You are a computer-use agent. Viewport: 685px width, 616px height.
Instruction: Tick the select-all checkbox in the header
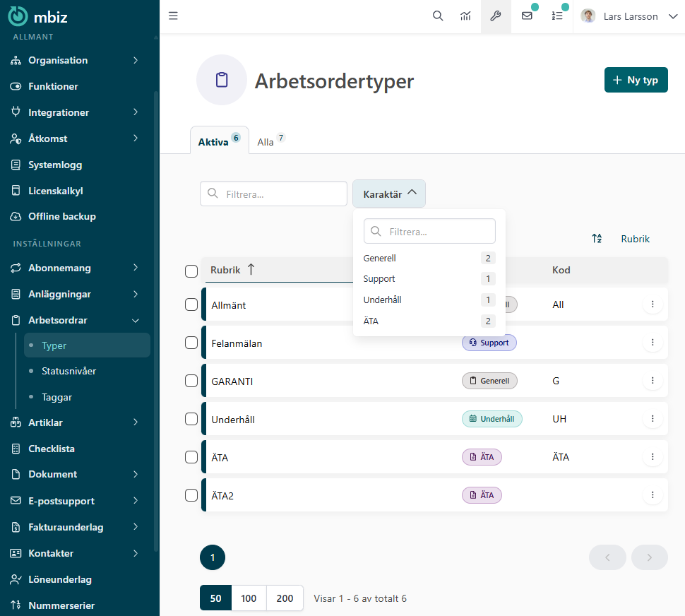coord(191,271)
